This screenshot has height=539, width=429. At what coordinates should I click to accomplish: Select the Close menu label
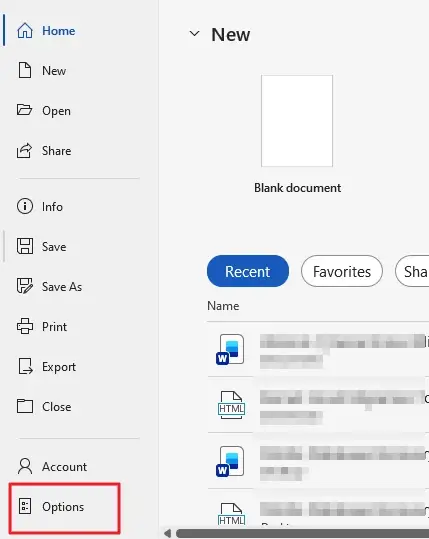coord(57,407)
